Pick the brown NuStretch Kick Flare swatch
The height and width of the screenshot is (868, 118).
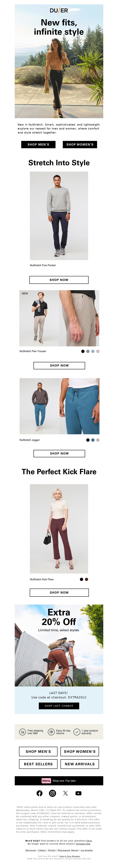tap(86, 579)
